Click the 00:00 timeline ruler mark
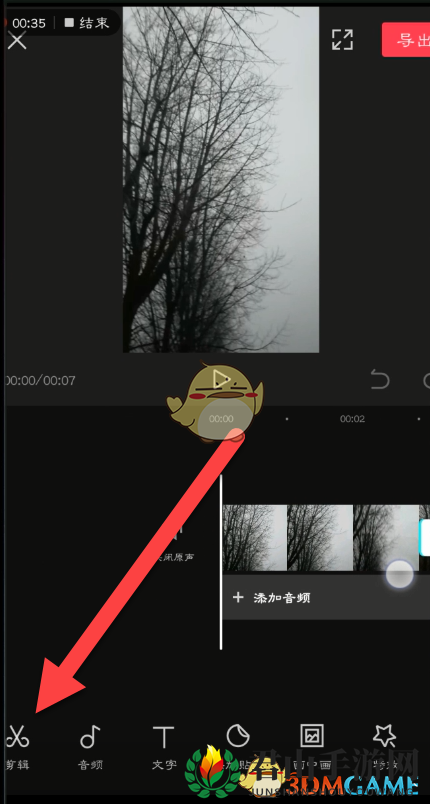This screenshot has width=430, height=804. pos(221,419)
